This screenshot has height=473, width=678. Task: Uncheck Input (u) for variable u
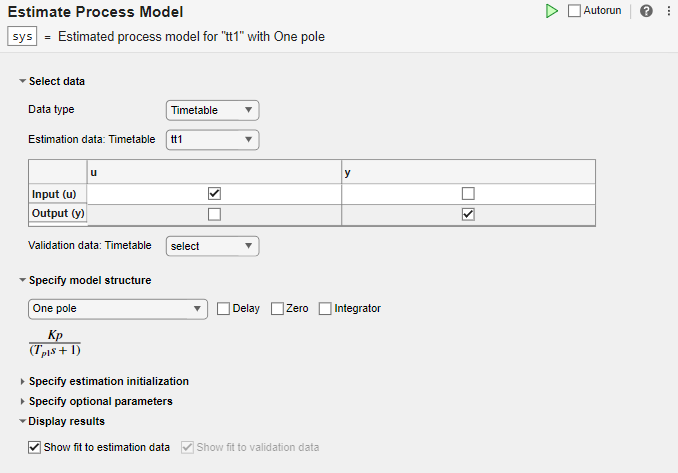(x=214, y=193)
